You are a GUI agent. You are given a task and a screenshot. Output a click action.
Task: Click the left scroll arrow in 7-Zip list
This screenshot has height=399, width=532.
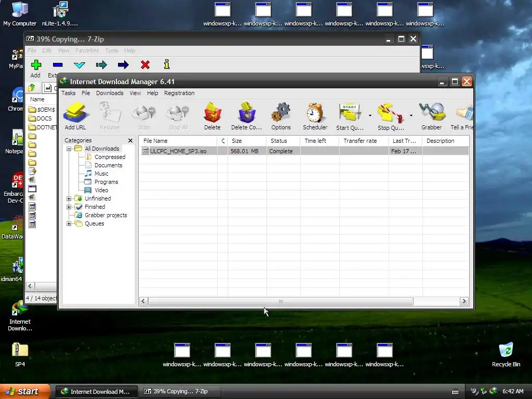click(x=30, y=286)
